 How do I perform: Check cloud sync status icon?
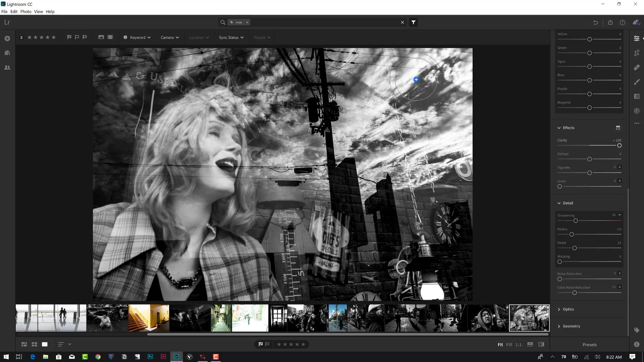point(636,22)
